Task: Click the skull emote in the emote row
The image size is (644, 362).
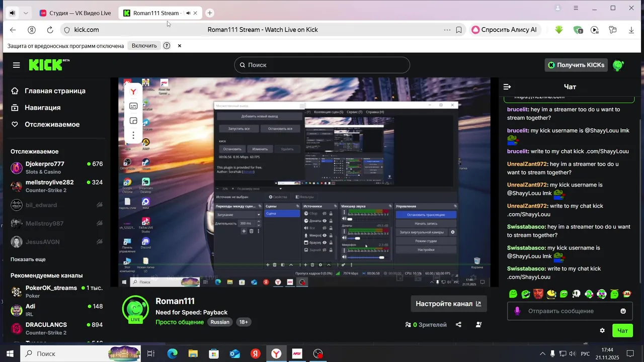Action: click(x=577, y=294)
